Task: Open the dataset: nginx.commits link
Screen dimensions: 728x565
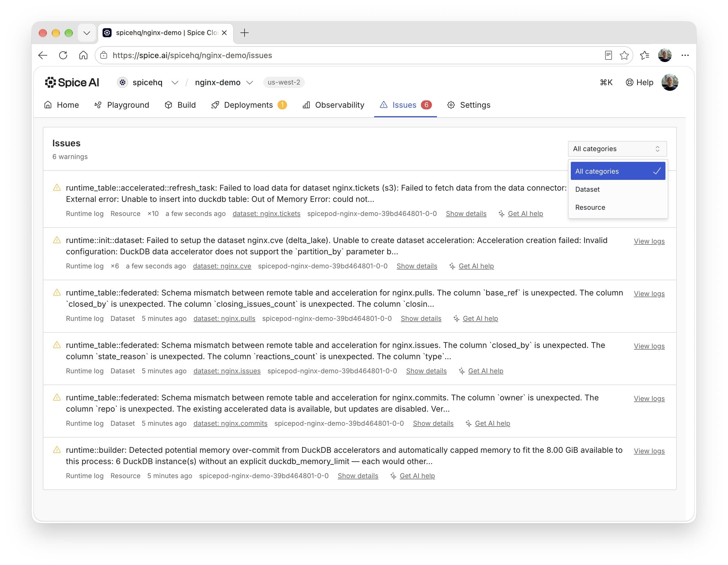Action: click(230, 423)
